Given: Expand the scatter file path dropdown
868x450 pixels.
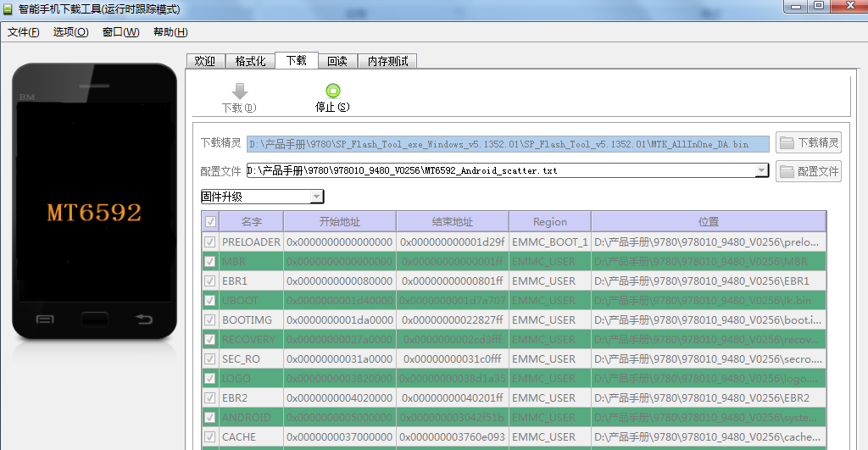Looking at the screenshot, I should point(760,170).
